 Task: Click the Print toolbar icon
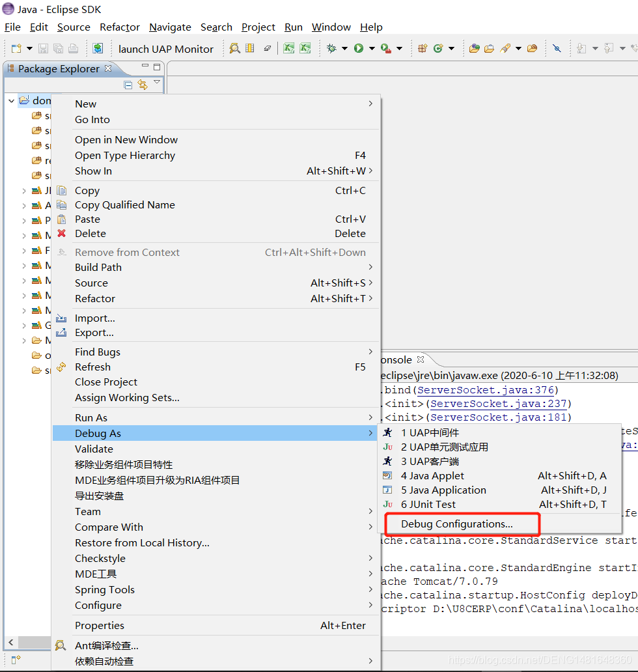coord(74,48)
